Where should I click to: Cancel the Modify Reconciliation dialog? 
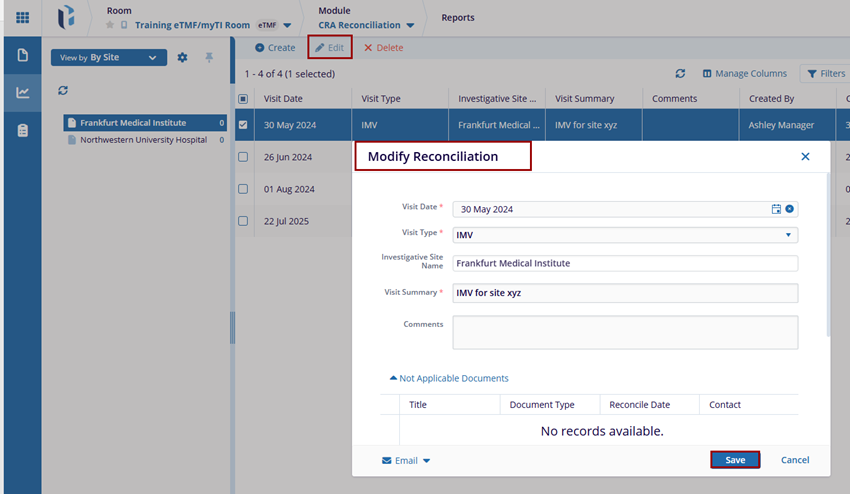click(x=795, y=460)
